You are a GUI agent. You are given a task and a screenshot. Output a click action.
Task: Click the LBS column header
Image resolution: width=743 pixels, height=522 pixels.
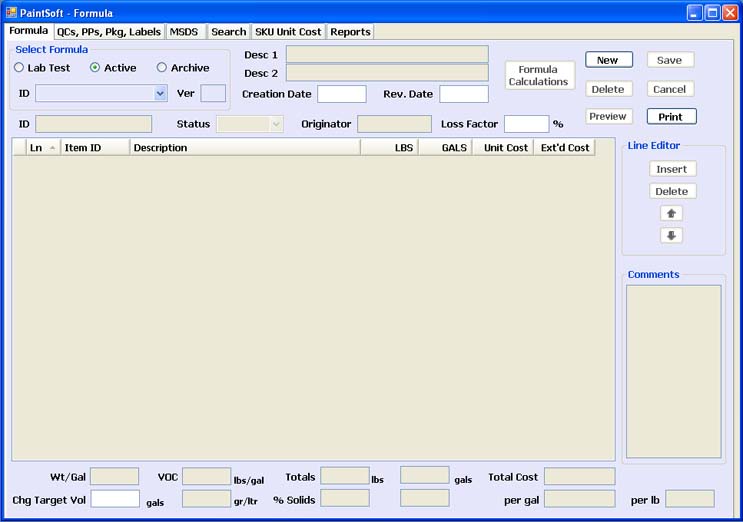point(389,148)
